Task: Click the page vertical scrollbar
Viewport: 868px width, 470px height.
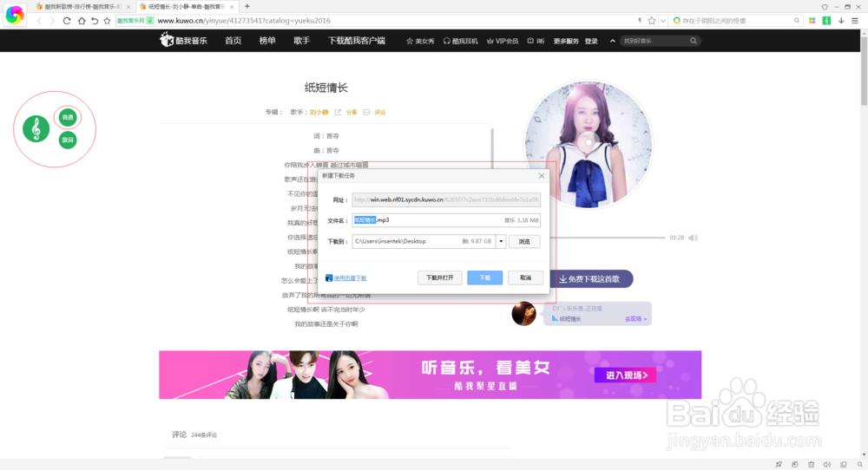Action: pos(865,69)
